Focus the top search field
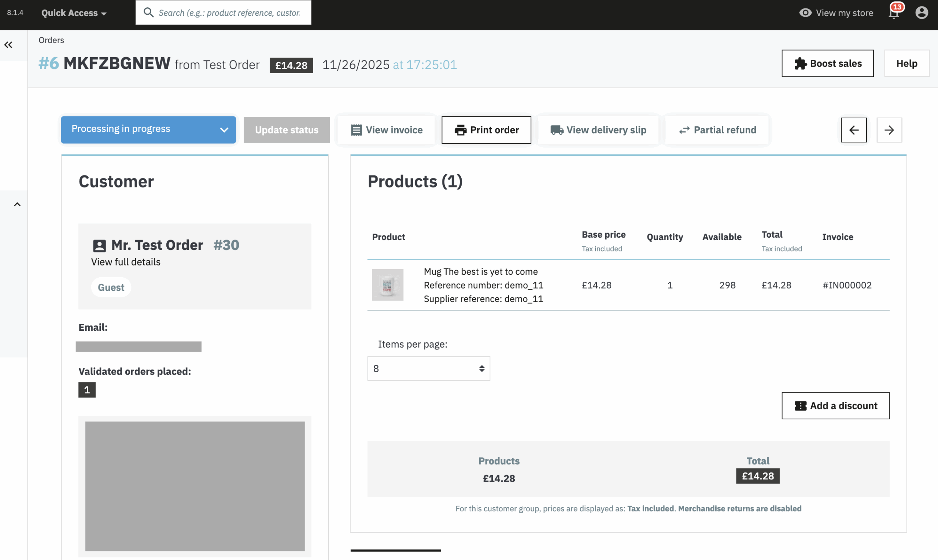Viewport: 938px width, 560px height. (x=229, y=13)
